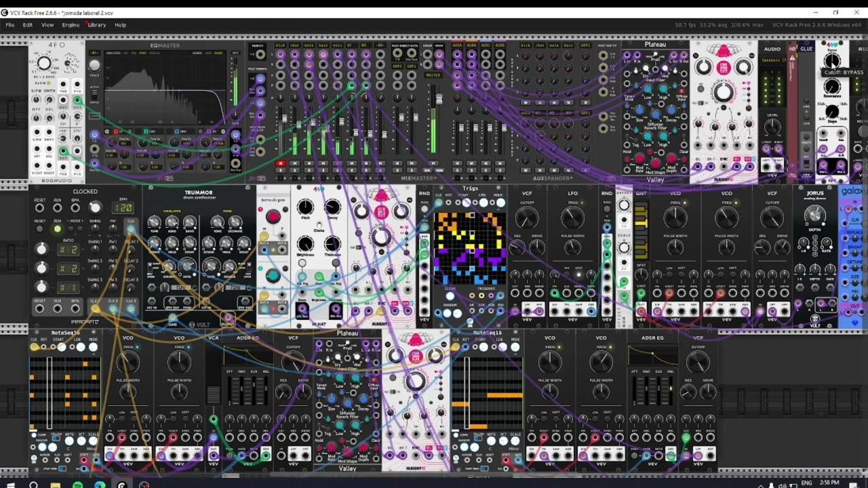Open the Edit menu
Image resolution: width=868 pixels, height=488 pixels.
pyautogui.click(x=28, y=25)
